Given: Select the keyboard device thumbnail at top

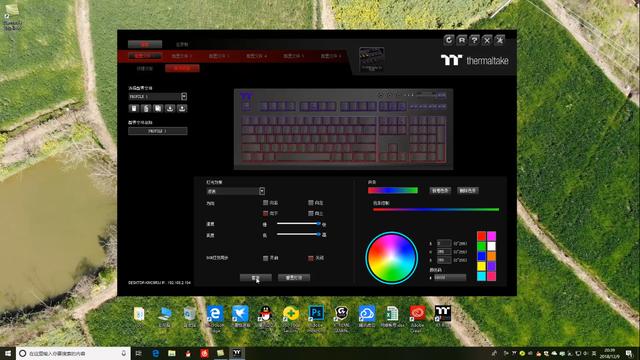Looking at the screenshot, I should tap(371, 59).
